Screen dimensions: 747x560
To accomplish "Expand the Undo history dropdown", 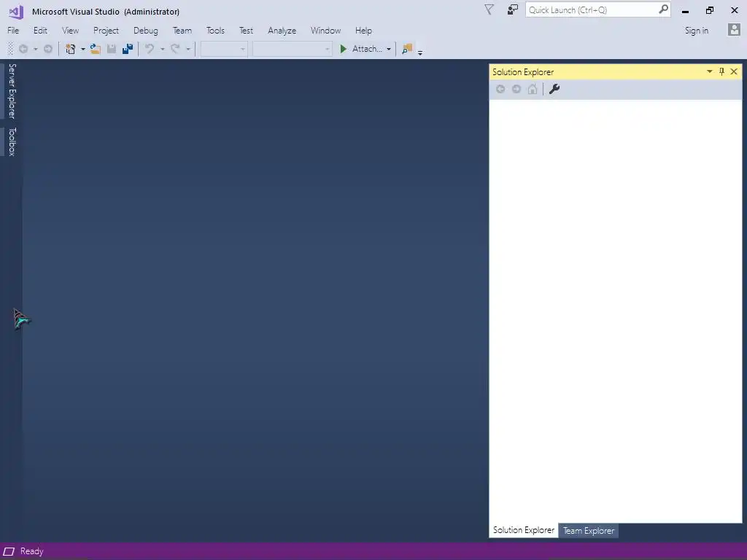I will coord(163,49).
